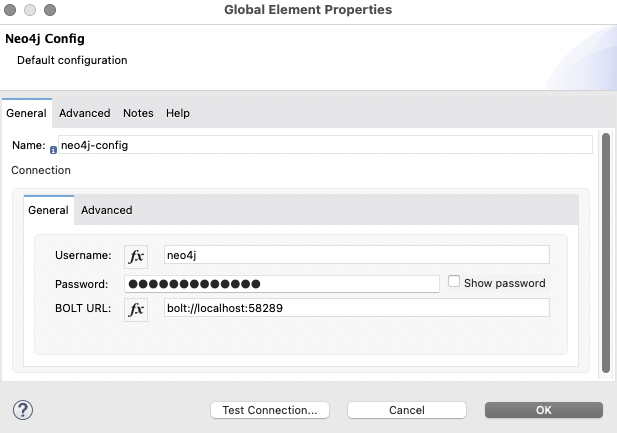Click the vertical scrollbar on the right
This screenshot has width=617, height=433.
click(x=606, y=253)
